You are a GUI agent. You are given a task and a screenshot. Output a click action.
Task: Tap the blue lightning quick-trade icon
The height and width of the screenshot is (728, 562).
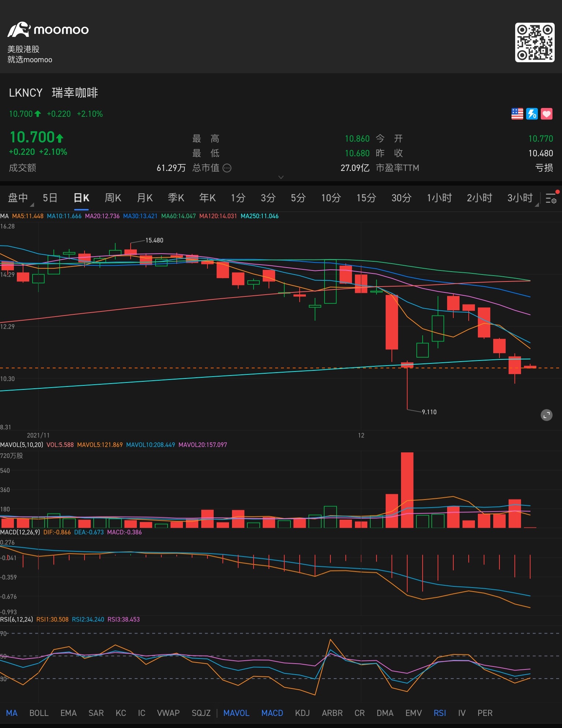point(532,114)
